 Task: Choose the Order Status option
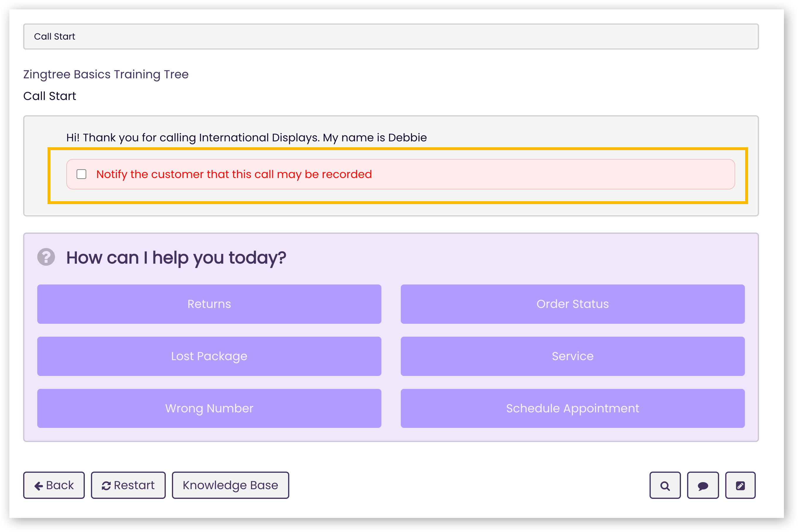point(572,304)
